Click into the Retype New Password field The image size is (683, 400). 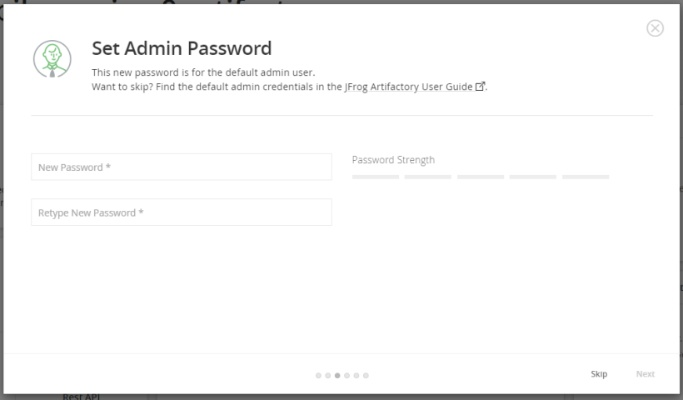(x=181, y=213)
